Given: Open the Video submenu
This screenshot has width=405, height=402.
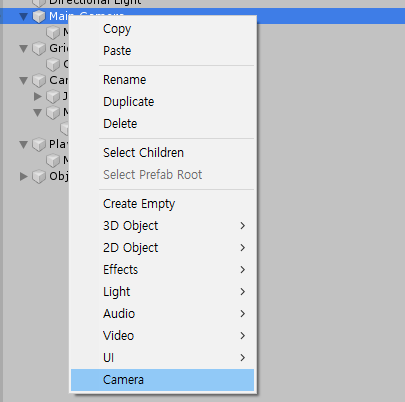Looking at the screenshot, I should (162, 336).
